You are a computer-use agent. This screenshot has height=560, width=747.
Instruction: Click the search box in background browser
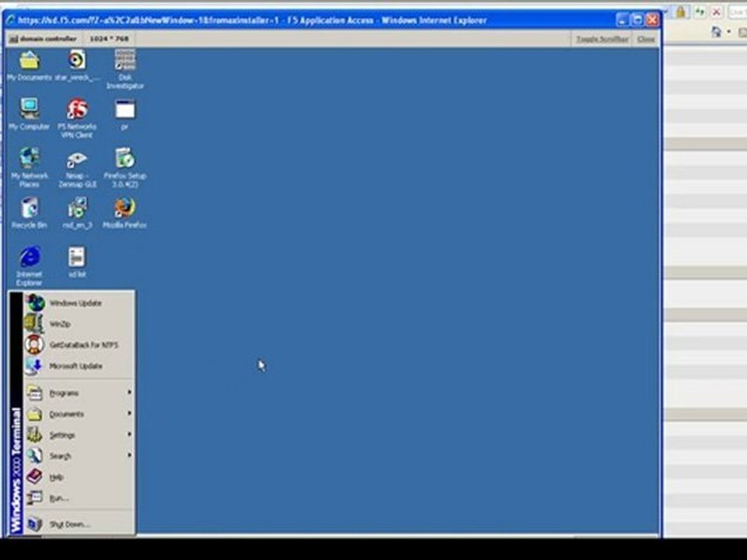coord(738,12)
